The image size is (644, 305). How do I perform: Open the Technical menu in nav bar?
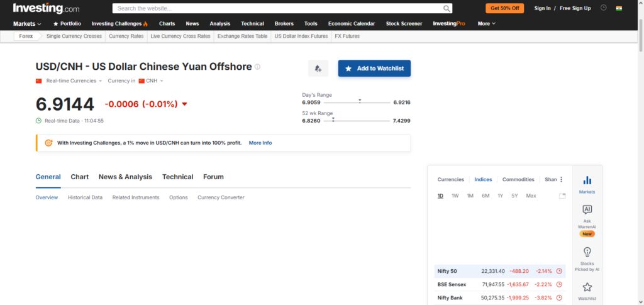click(x=252, y=24)
